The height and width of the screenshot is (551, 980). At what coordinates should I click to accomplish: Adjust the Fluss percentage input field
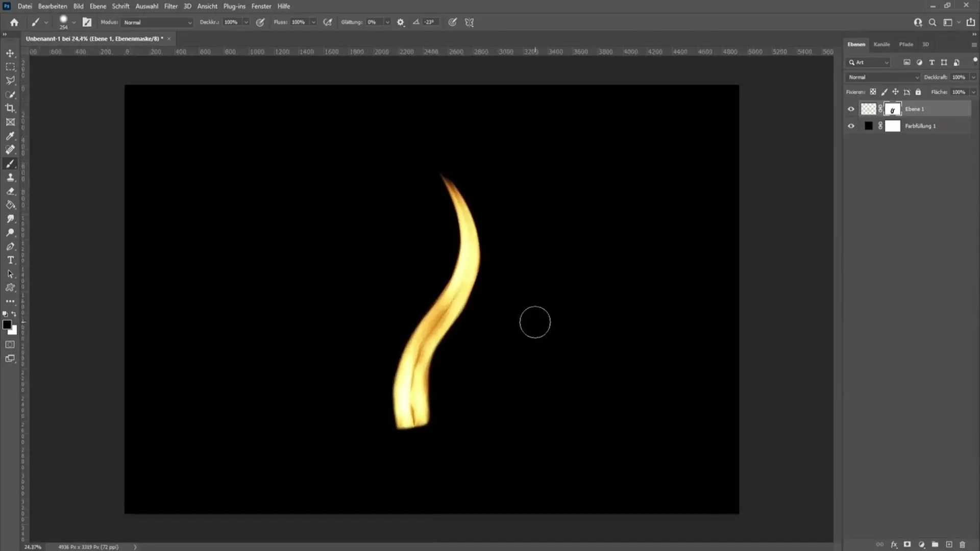[x=300, y=22]
